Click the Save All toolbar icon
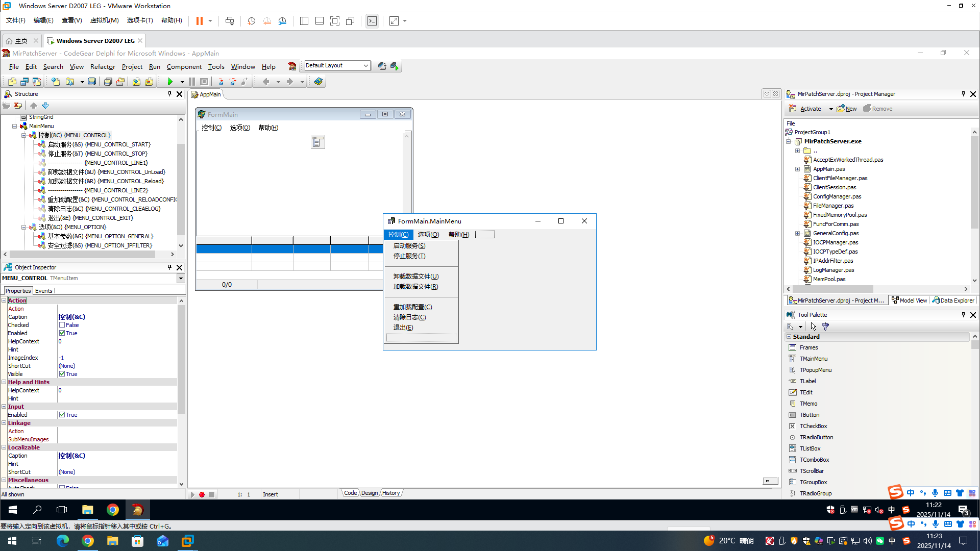 coord(108,82)
